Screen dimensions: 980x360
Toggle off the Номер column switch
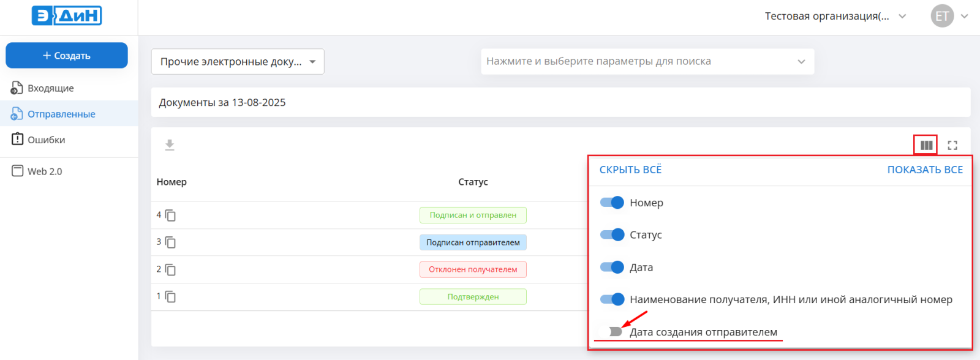tap(612, 203)
